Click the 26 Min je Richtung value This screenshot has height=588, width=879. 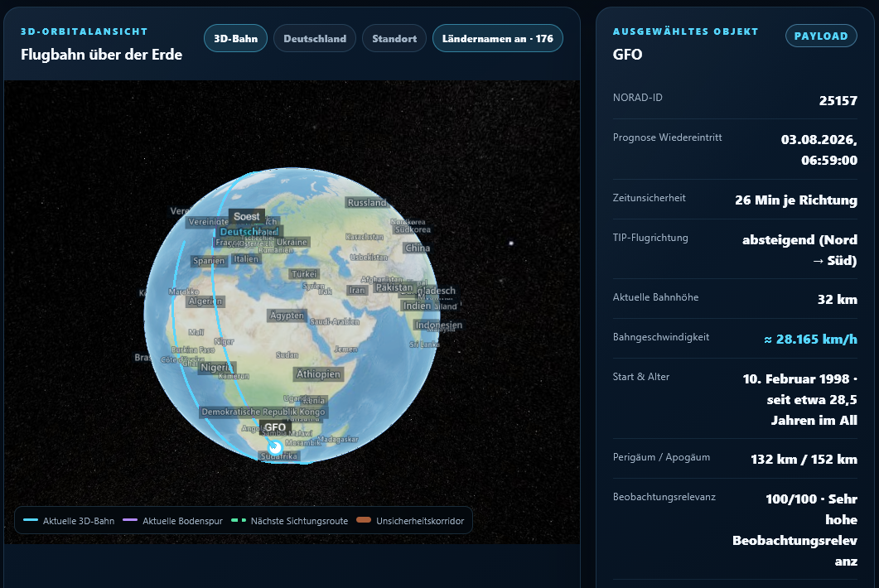[x=796, y=200]
